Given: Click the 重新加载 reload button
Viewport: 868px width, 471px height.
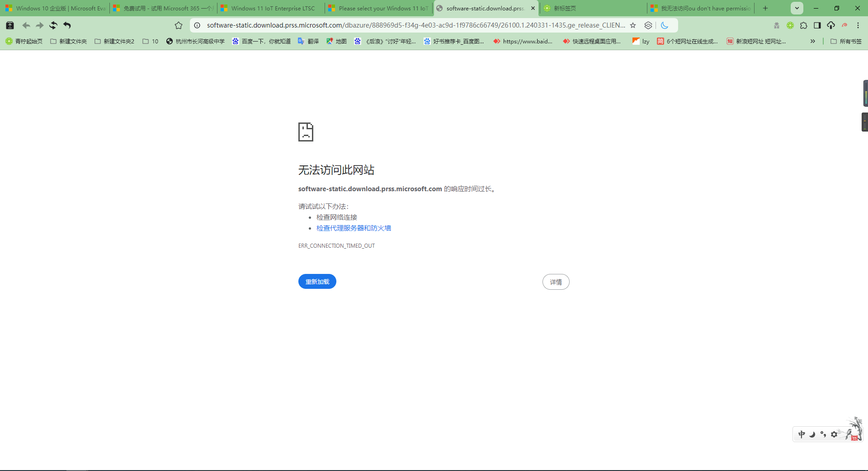Looking at the screenshot, I should [317, 281].
